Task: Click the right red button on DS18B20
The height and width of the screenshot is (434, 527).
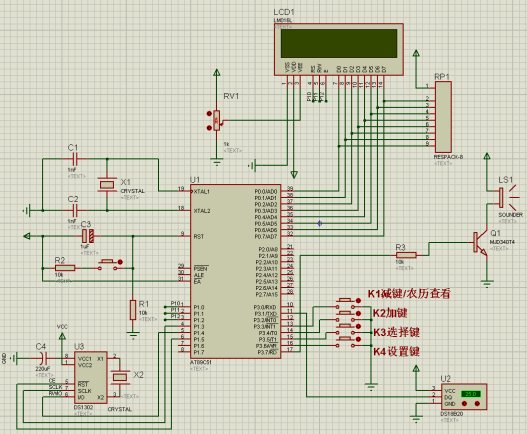Action: pyautogui.click(x=477, y=403)
